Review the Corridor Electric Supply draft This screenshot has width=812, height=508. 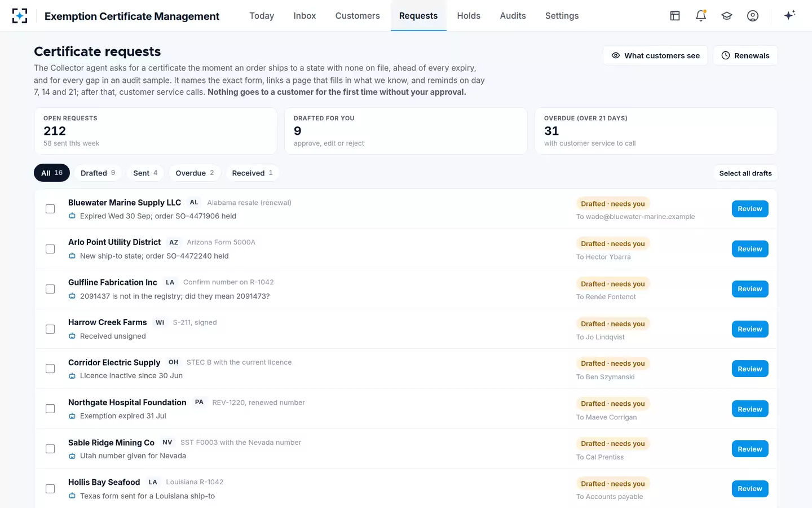[750, 369]
